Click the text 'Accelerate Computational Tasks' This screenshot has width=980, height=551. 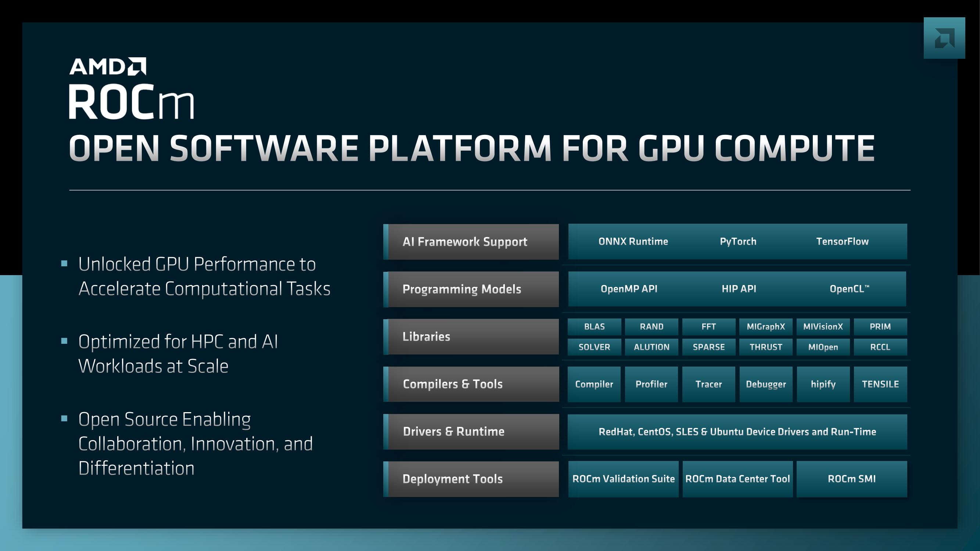point(204,289)
